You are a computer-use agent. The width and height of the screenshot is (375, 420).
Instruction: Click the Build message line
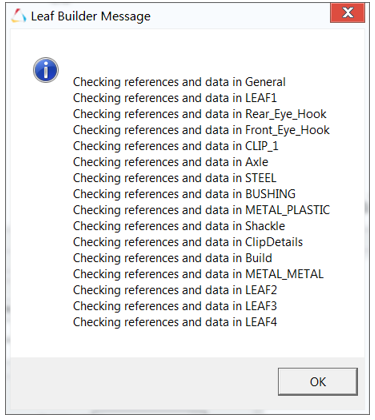pos(173,258)
